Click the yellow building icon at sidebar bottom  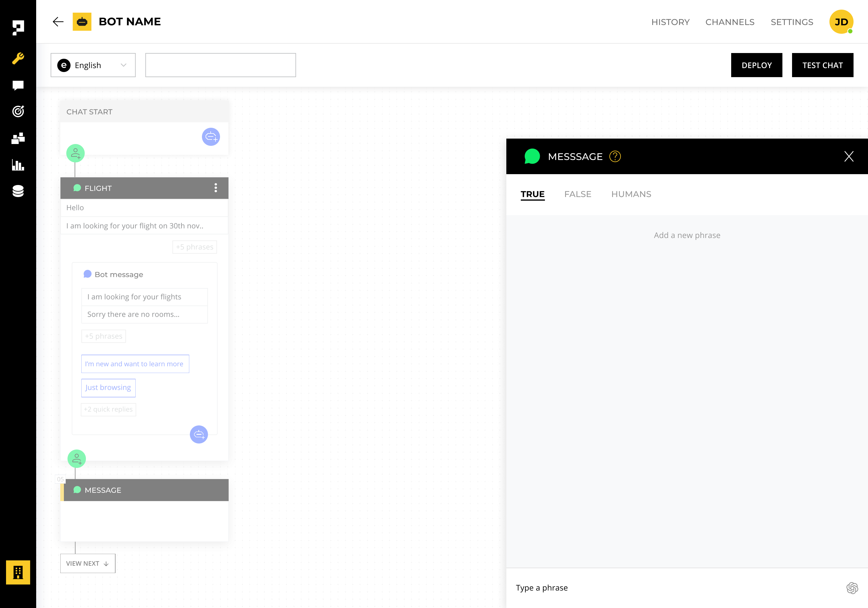click(18, 572)
